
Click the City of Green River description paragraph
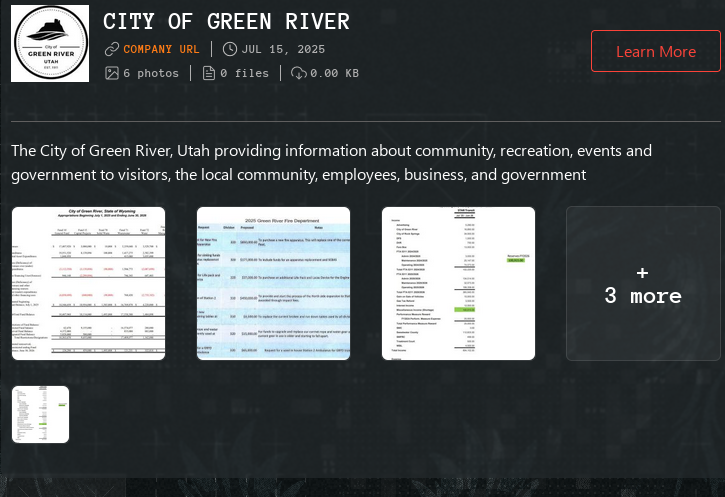(x=332, y=163)
